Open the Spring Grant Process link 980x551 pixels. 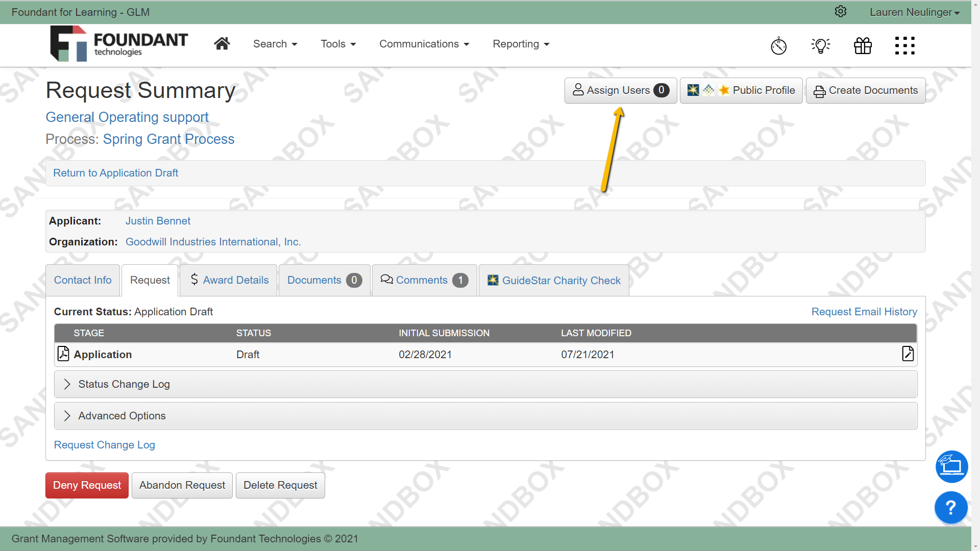[168, 139]
